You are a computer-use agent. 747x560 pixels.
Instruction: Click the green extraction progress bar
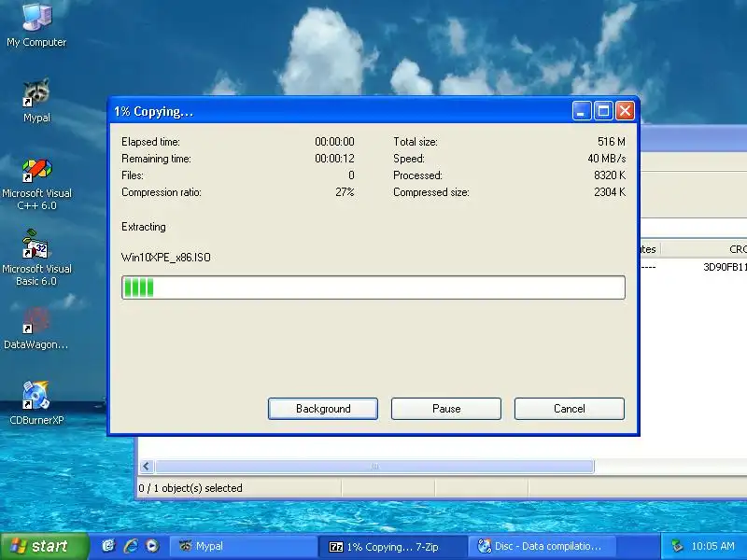[373, 287]
